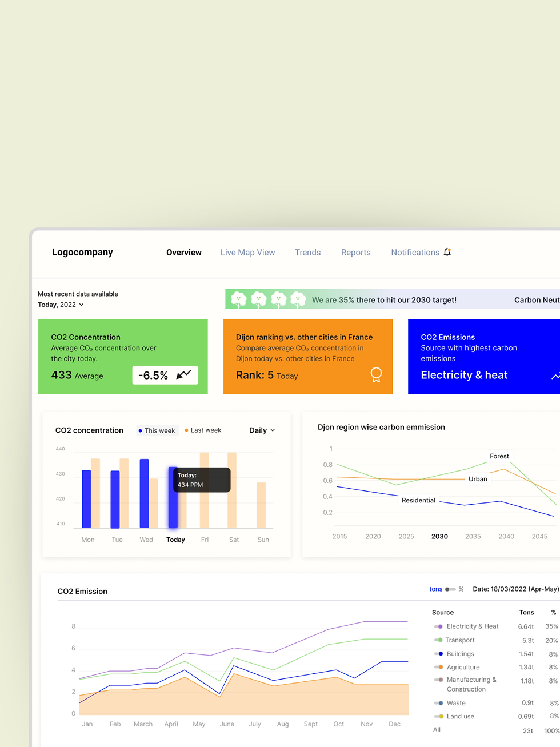Toggle the Transport series indicator
The image size is (560, 747).
click(438, 640)
